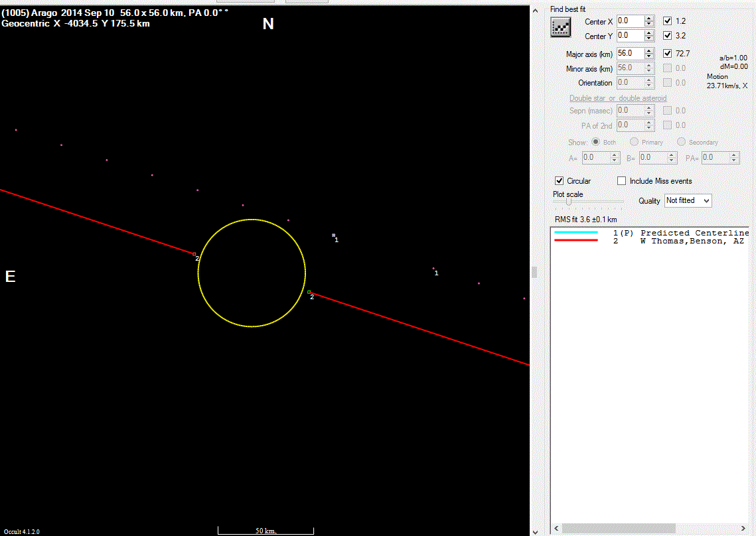Click the Plot scale slider handle
The height and width of the screenshot is (536, 756).
click(569, 202)
